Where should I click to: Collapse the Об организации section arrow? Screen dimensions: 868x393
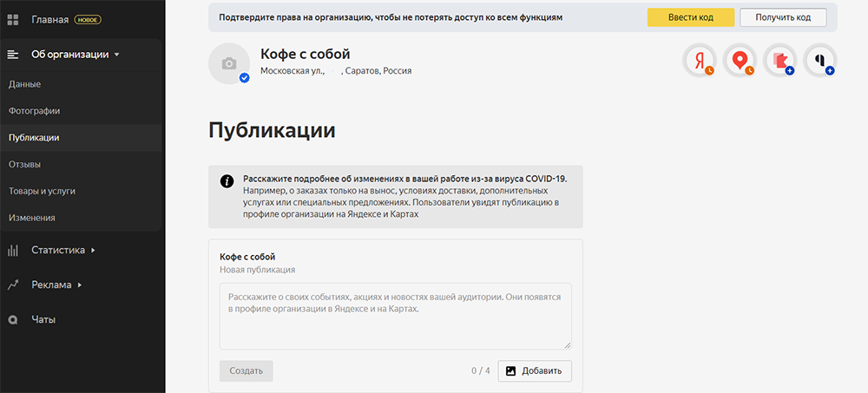coord(116,55)
